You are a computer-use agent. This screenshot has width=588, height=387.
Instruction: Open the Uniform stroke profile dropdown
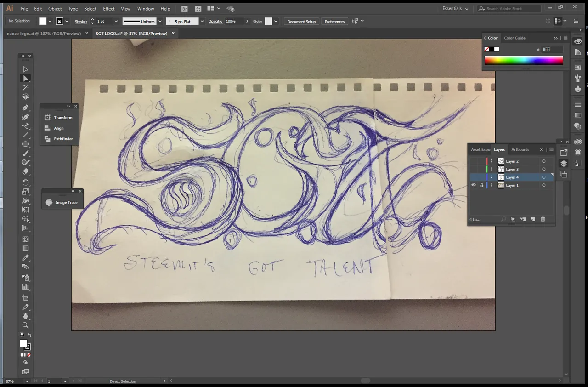[160, 21]
